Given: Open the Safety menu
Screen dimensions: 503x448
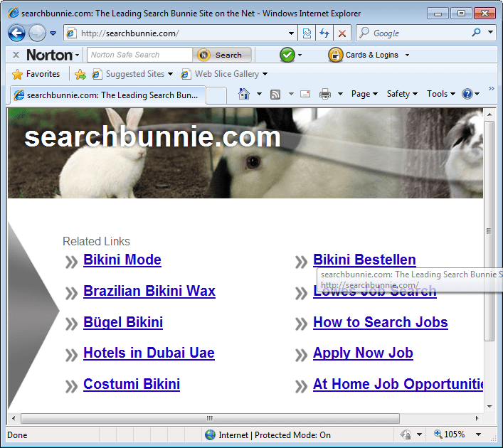Looking at the screenshot, I should point(402,94).
